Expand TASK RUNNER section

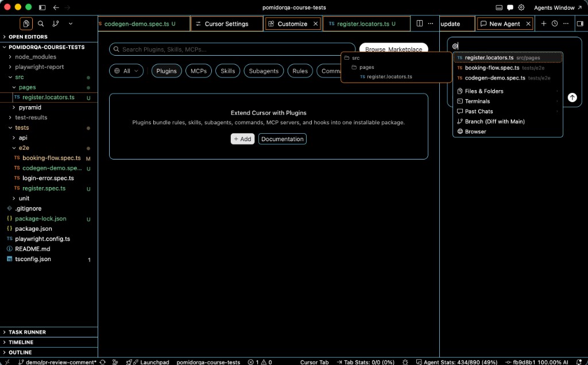point(49,332)
